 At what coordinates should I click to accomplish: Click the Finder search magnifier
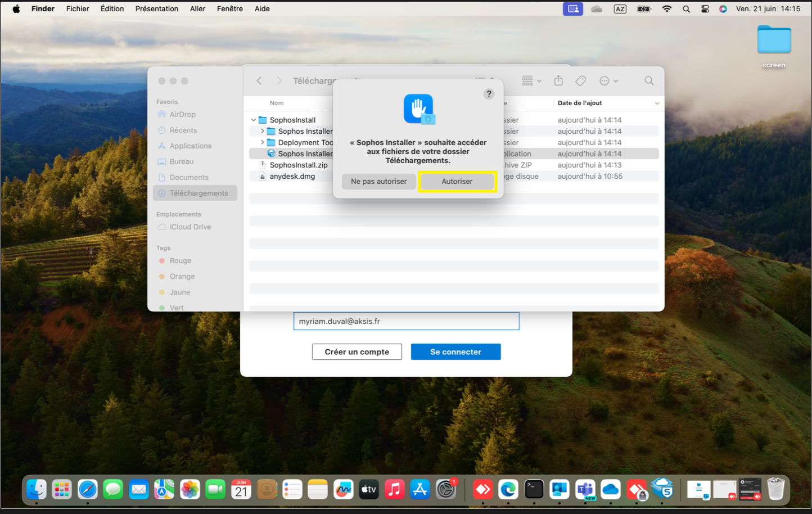click(x=649, y=81)
